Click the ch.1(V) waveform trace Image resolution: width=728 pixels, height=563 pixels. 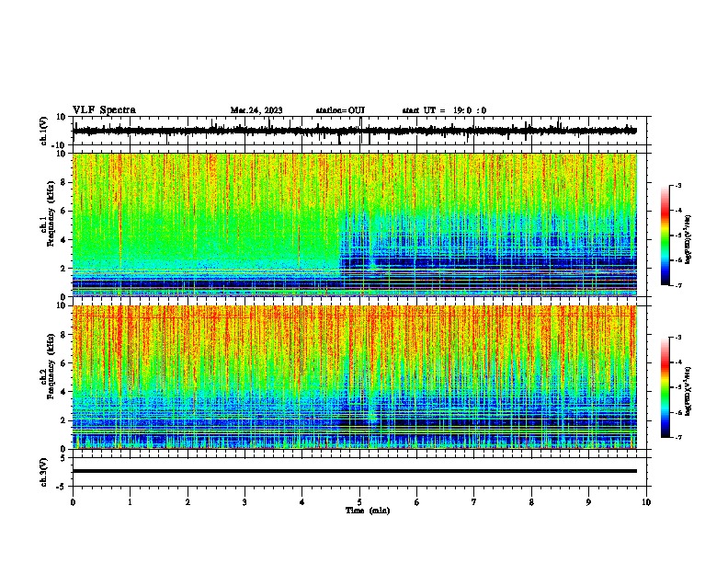[x=355, y=131]
